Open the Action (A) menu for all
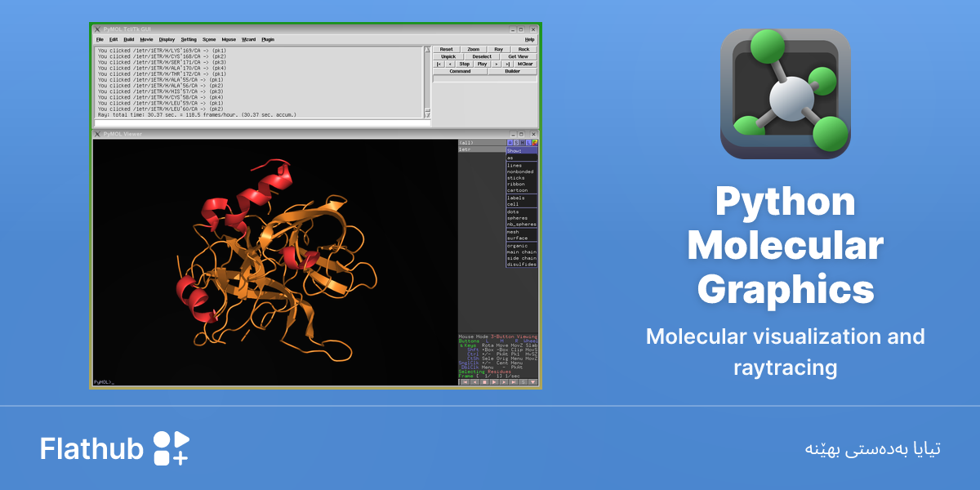 click(x=510, y=143)
